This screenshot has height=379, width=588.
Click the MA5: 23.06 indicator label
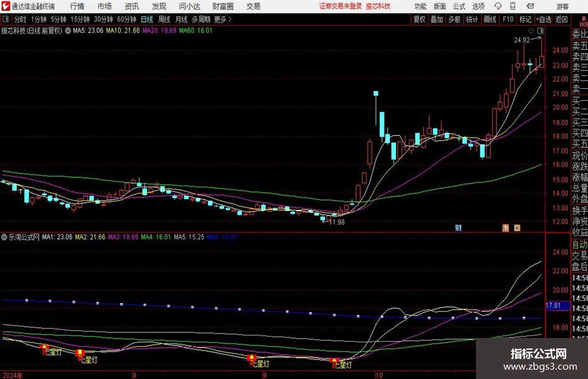click(88, 30)
